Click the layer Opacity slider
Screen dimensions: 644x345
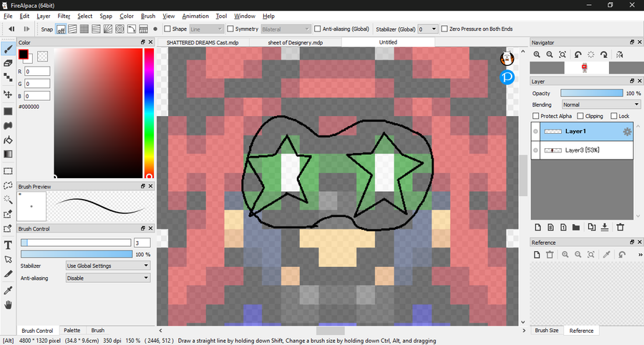tap(592, 93)
